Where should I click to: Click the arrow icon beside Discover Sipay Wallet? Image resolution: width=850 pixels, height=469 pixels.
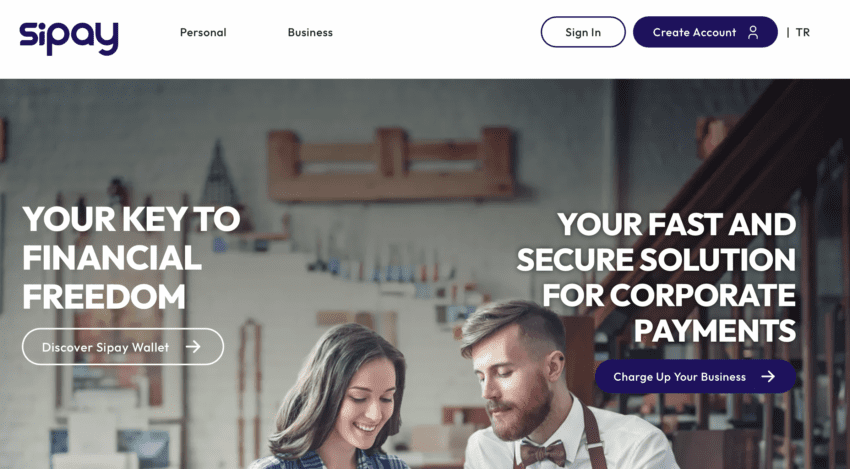click(194, 347)
